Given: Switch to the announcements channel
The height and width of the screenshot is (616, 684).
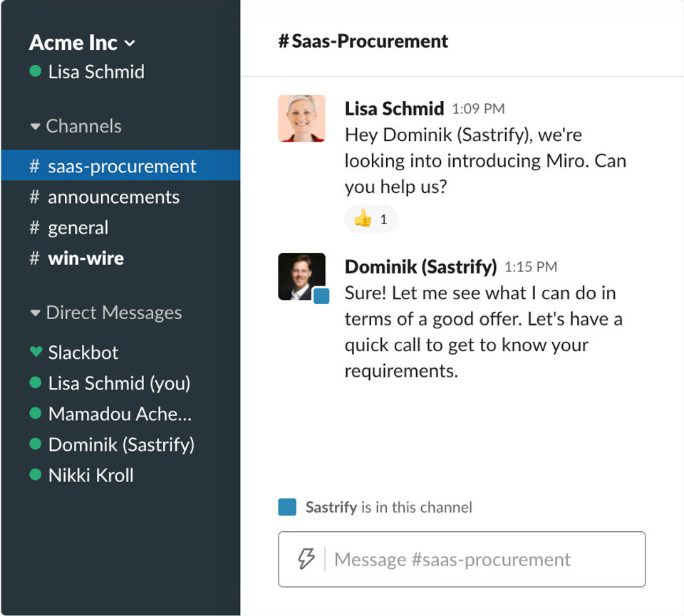Looking at the screenshot, I should coord(113,197).
